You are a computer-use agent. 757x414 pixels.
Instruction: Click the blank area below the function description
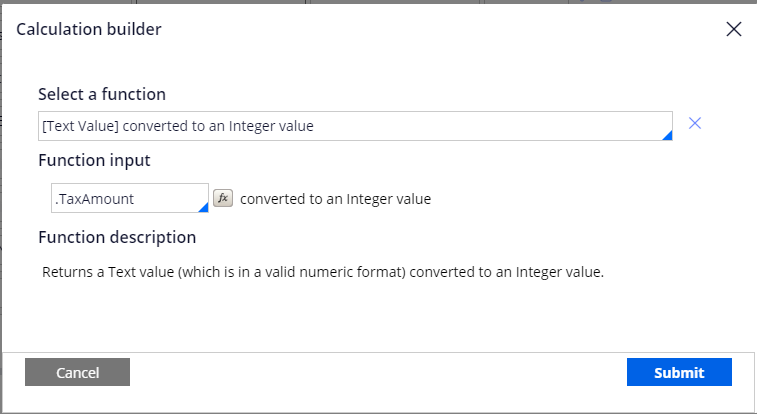point(378,316)
